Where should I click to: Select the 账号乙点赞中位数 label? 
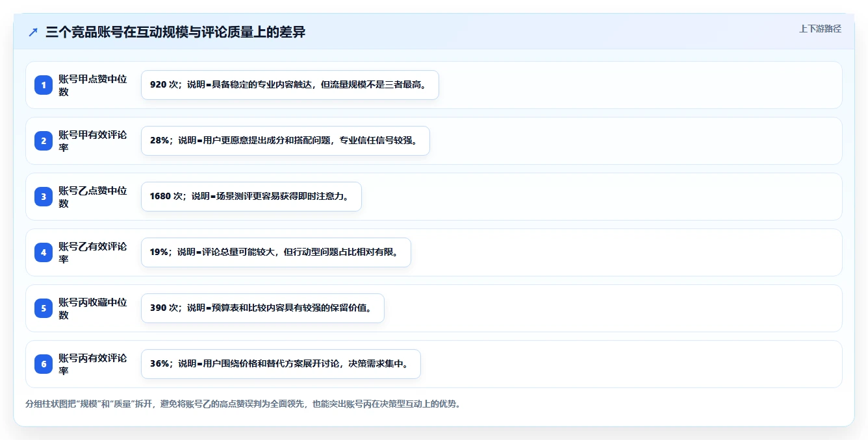93,197
